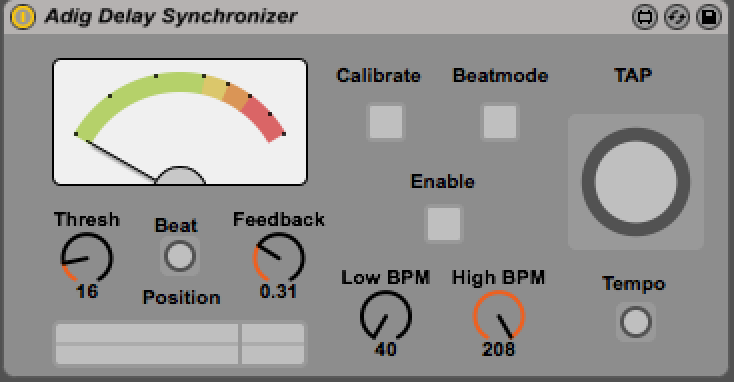Enable the Beatmode checkbox

click(x=500, y=122)
